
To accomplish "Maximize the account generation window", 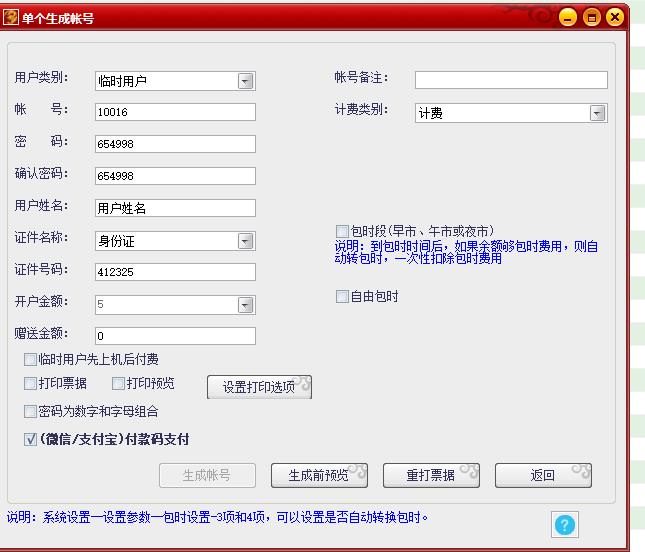I will pos(592,17).
